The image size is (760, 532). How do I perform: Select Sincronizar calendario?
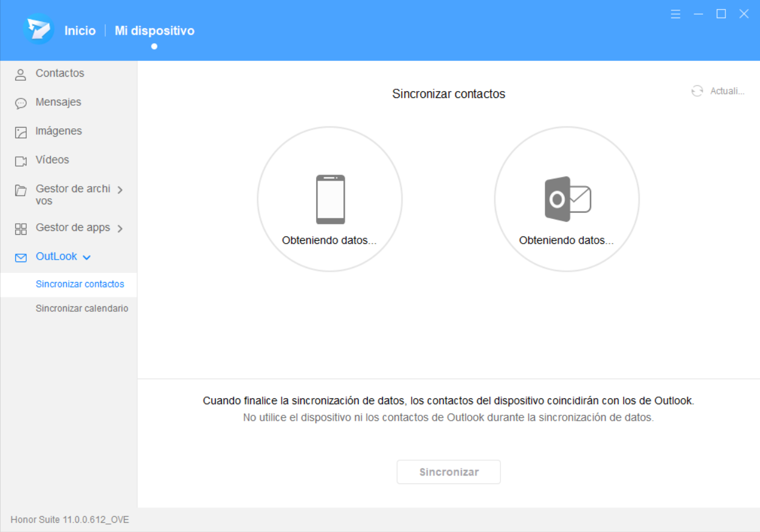(81, 308)
